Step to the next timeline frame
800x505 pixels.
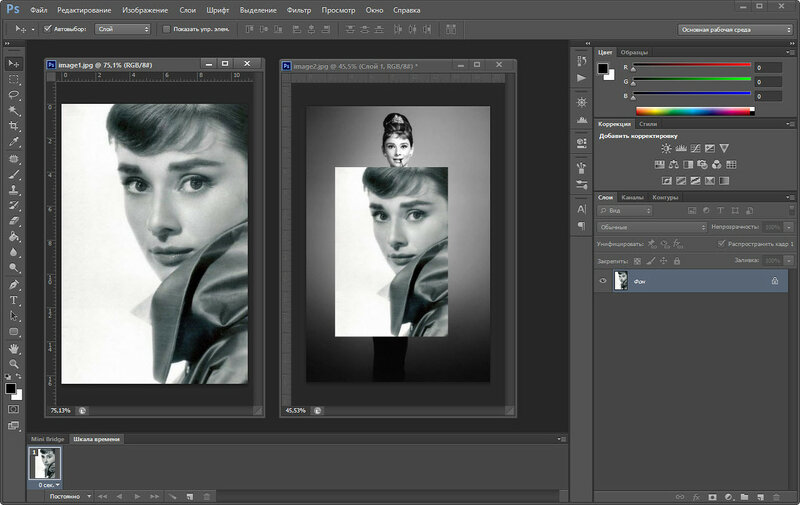[x=154, y=496]
